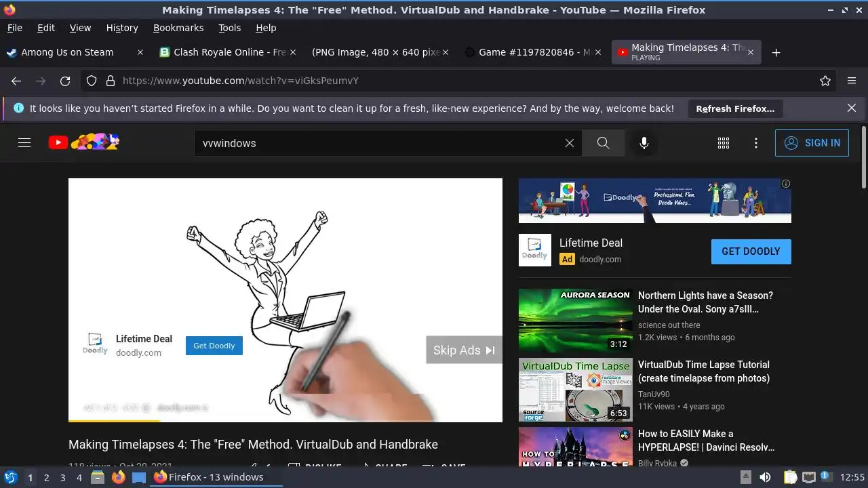Open the View menu
Viewport: 868px width, 488px height.
(x=80, y=28)
